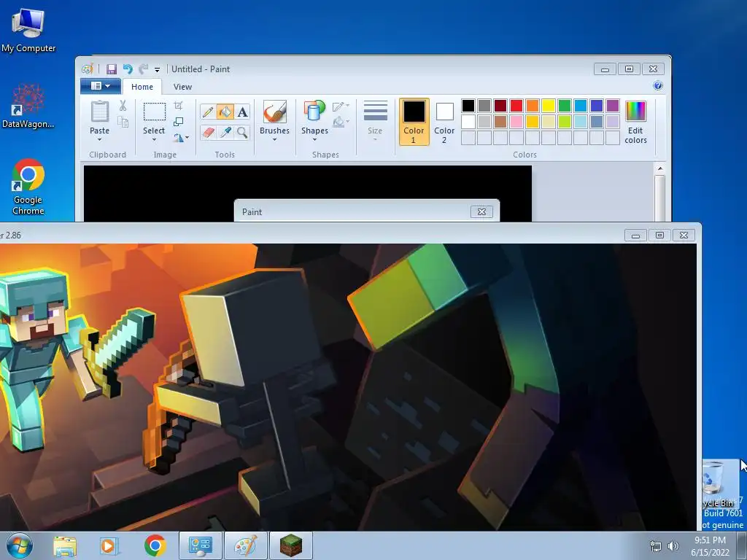Image resolution: width=747 pixels, height=560 pixels.
Task: Click the Resize icon in Image group
Action: pyautogui.click(x=178, y=122)
